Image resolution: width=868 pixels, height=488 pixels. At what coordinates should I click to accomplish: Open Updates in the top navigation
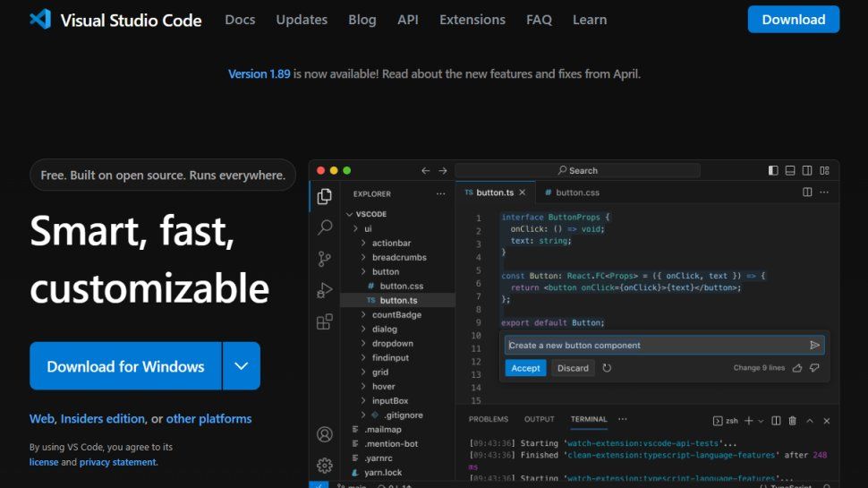click(302, 20)
